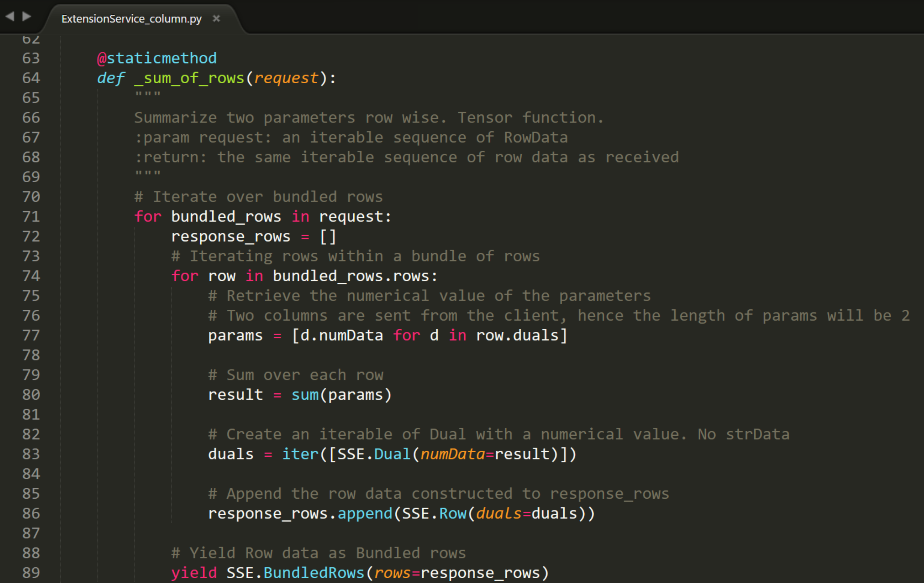This screenshot has height=583, width=924.
Task: Click 'BundledRows' on line 89
Action: [x=314, y=573]
